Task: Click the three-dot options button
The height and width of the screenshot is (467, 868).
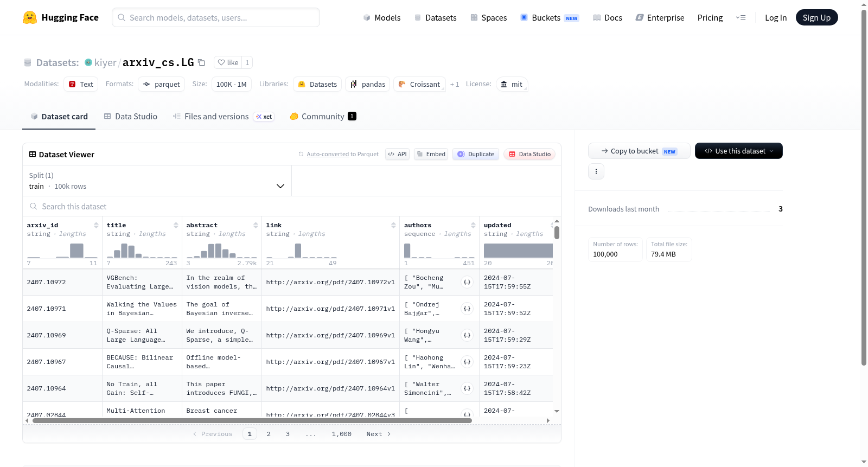Action: (x=596, y=171)
